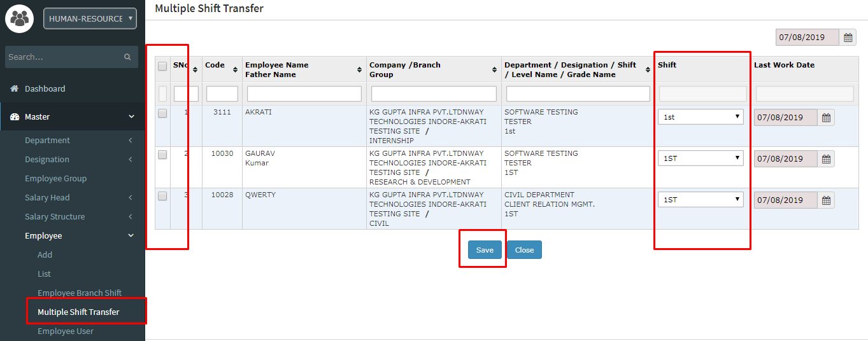Sort by the Employee Name column arrows
868x341 pixels.
click(x=360, y=69)
